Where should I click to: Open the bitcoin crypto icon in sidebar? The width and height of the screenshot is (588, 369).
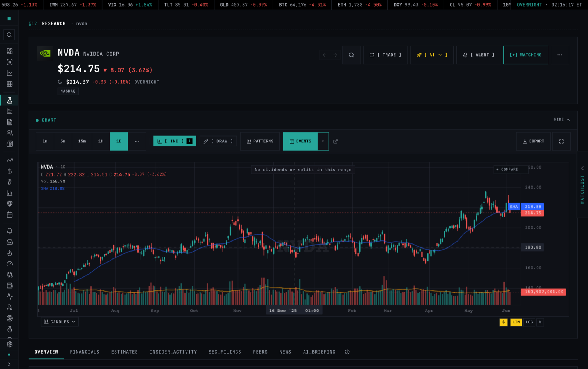(10, 182)
